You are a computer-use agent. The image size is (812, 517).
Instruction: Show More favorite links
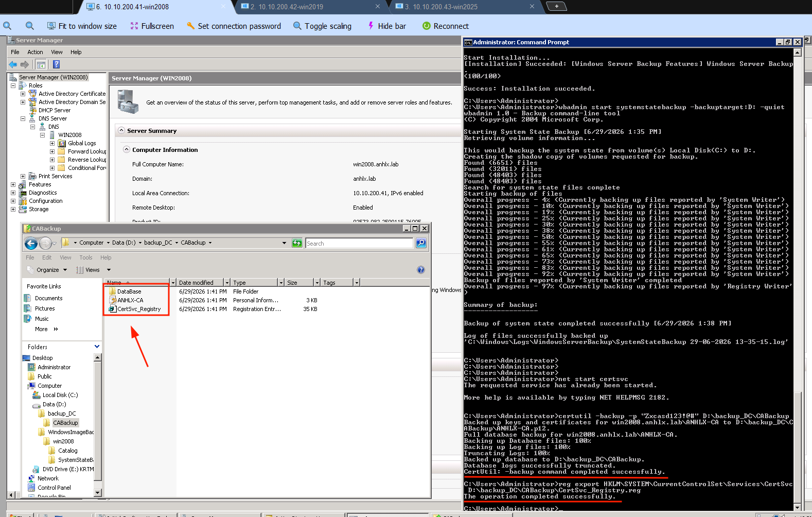coord(46,329)
